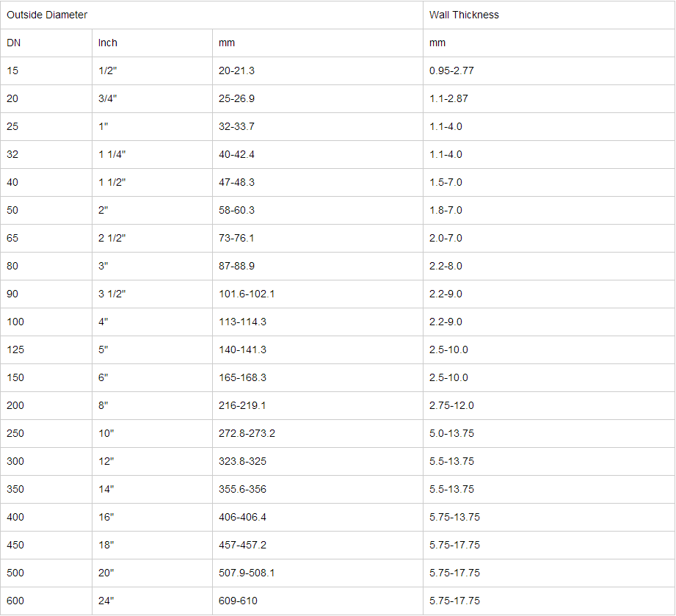This screenshot has width=676, height=616.
Task: Select the 1/2" inch size cell
Action: point(107,70)
